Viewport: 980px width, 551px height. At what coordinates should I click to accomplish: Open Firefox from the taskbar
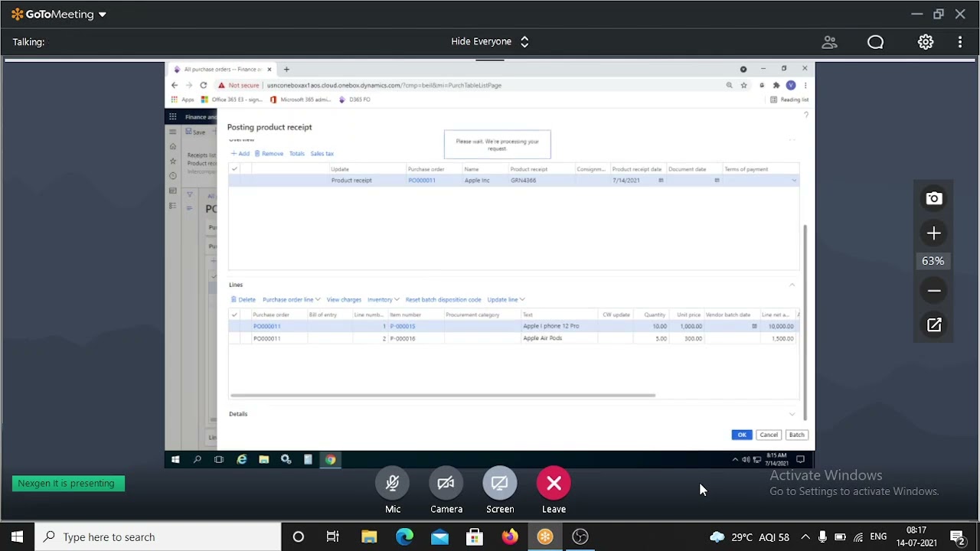tap(510, 537)
